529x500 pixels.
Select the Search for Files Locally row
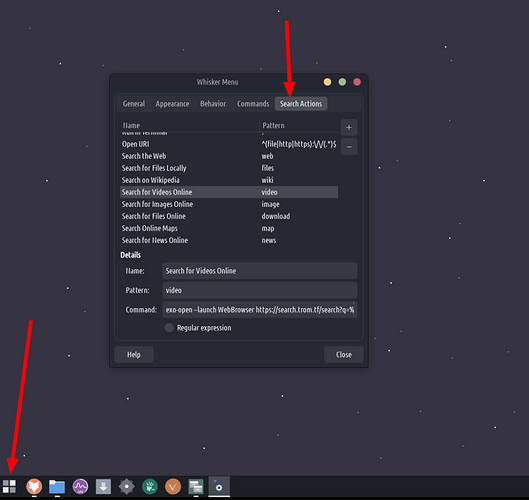[x=229, y=168]
